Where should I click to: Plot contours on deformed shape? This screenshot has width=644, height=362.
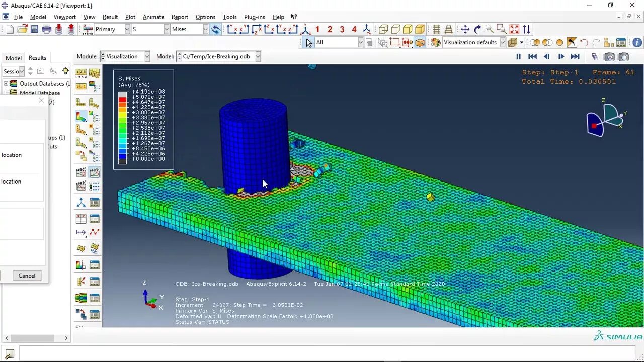80,116
